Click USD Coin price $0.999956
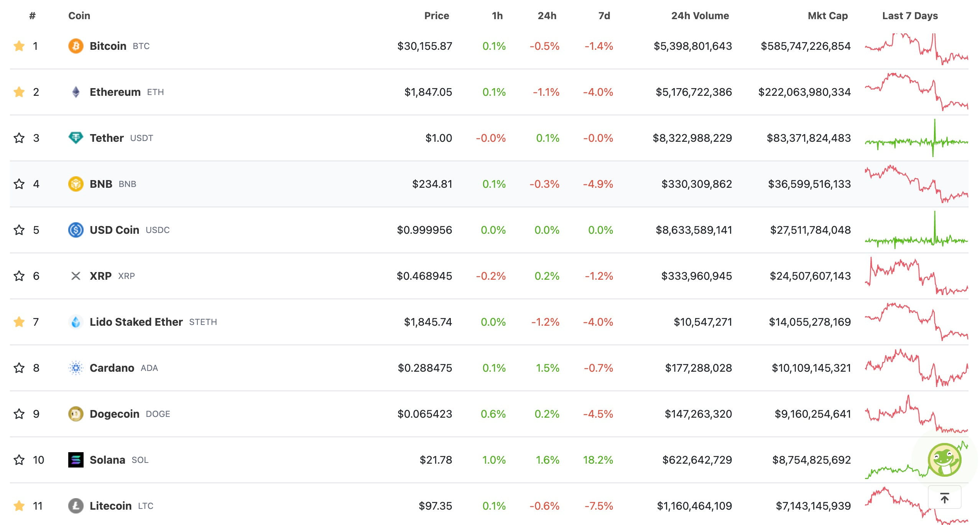Viewport: 980px width, 525px height. coord(424,230)
